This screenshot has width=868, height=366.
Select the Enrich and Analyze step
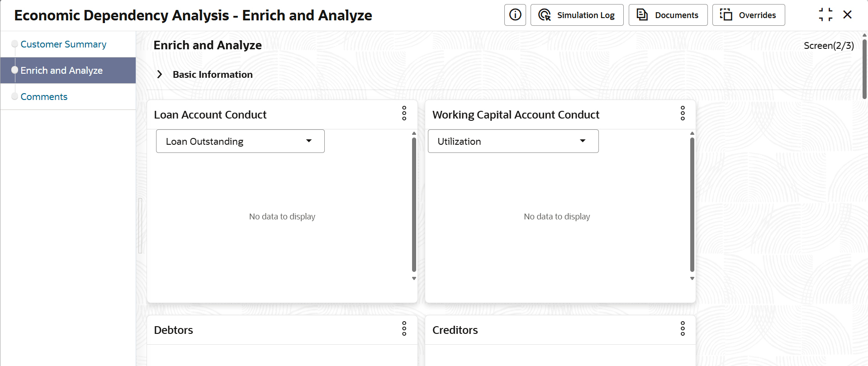point(62,71)
